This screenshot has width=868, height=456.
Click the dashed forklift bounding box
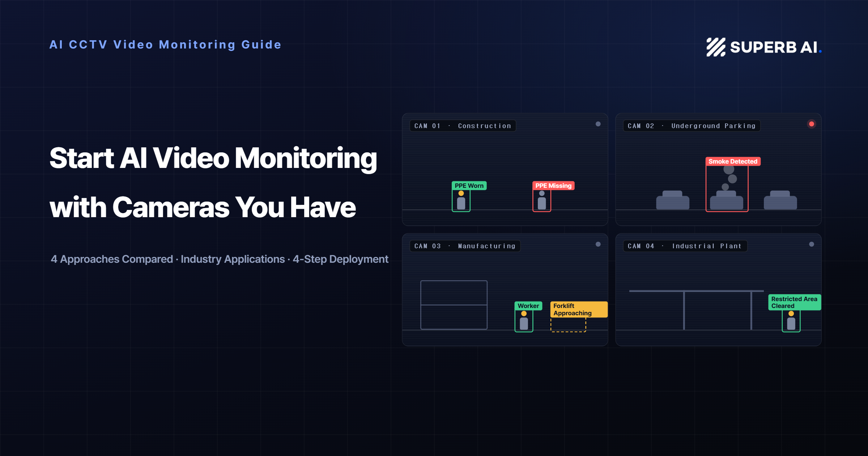coord(568,324)
